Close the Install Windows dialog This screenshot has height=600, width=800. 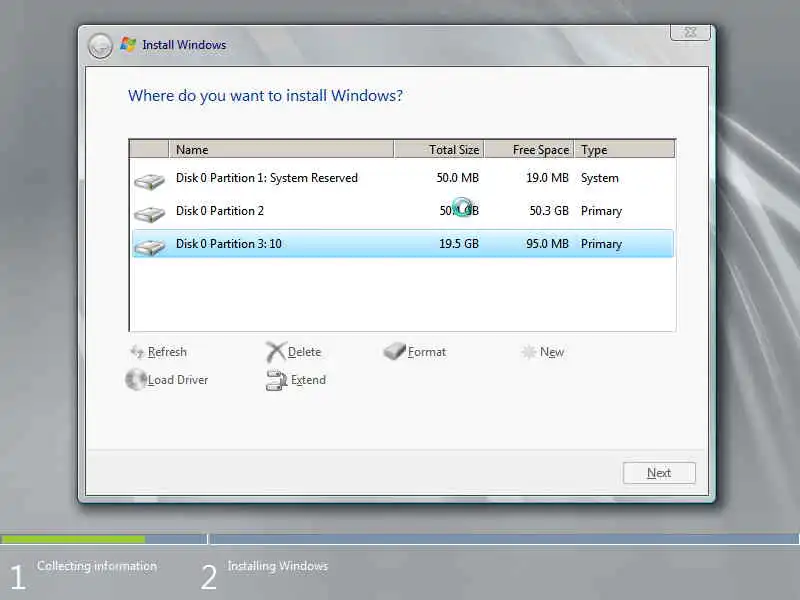[x=690, y=32]
